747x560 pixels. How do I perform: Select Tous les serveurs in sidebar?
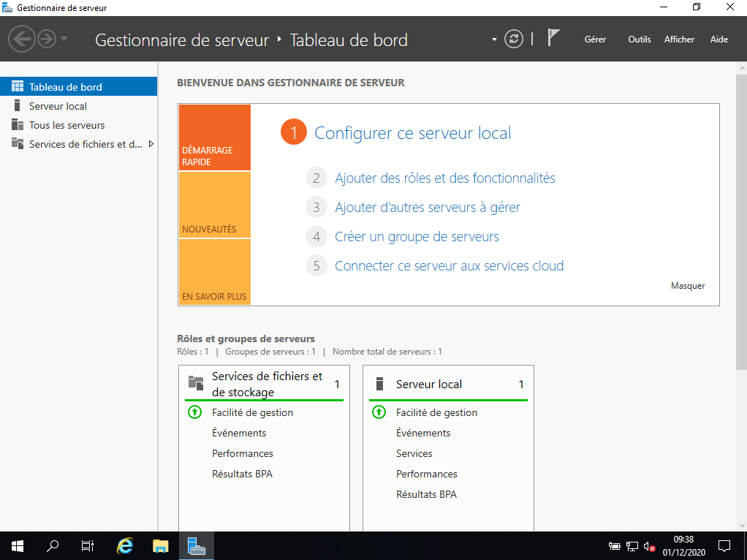[79, 125]
